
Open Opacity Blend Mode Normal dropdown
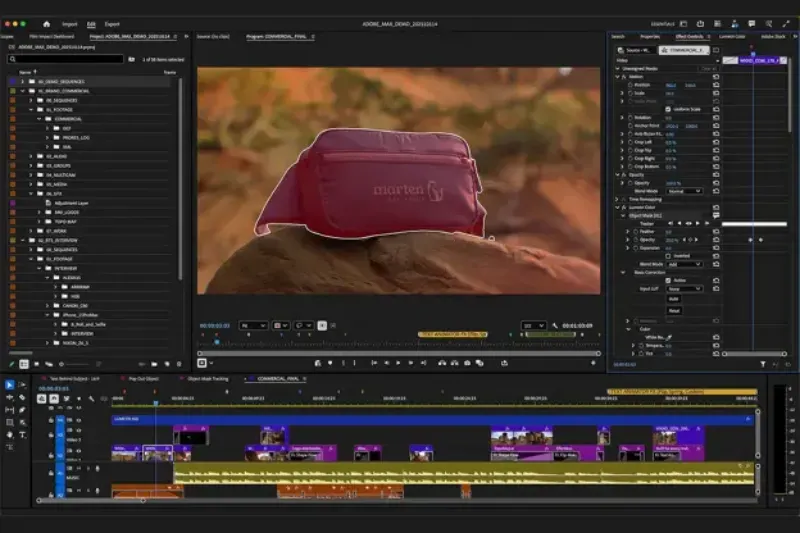pyautogui.click(x=684, y=191)
